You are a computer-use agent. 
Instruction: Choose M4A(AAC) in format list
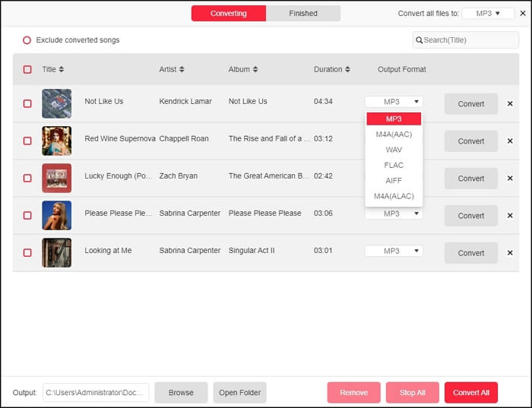point(394,134)
